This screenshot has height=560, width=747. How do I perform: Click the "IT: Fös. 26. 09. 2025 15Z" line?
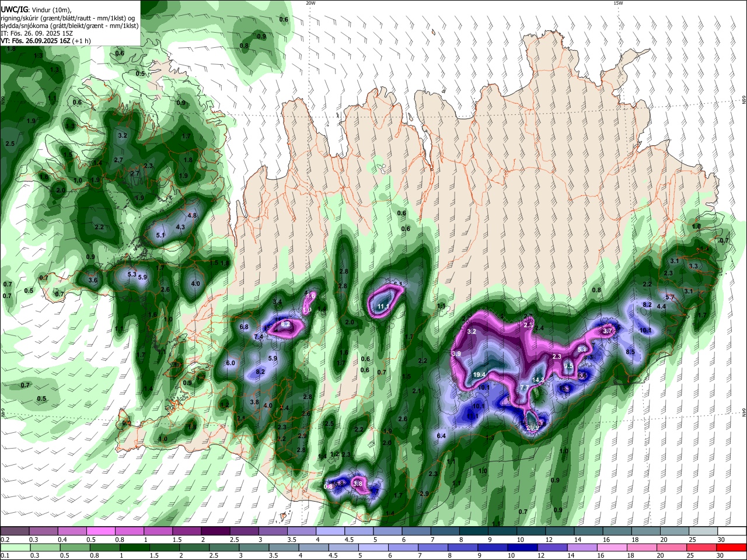coord(36,33)
